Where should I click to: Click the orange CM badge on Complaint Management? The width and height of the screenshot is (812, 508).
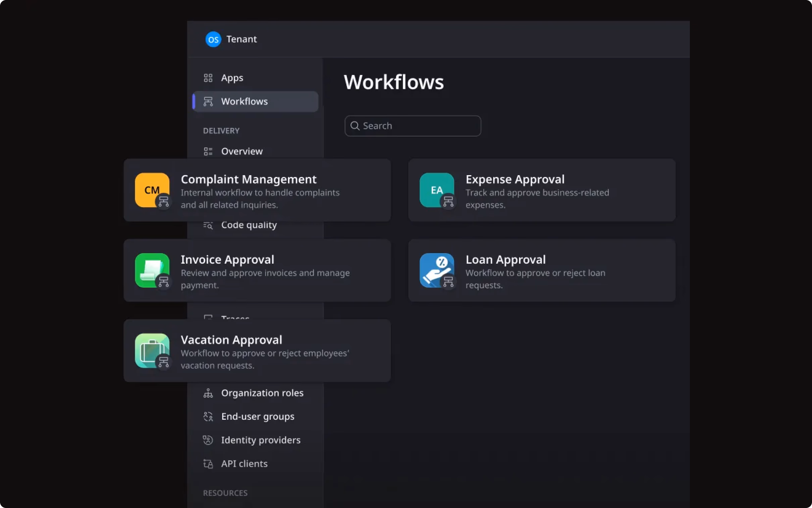(x=152, y=190)
